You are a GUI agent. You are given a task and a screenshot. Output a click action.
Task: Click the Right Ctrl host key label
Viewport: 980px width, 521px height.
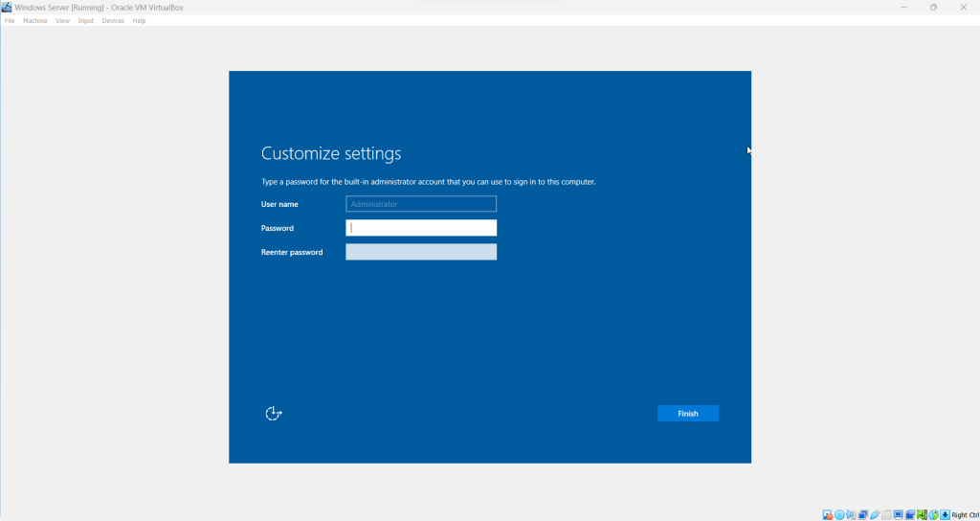[x=966, y=515]
